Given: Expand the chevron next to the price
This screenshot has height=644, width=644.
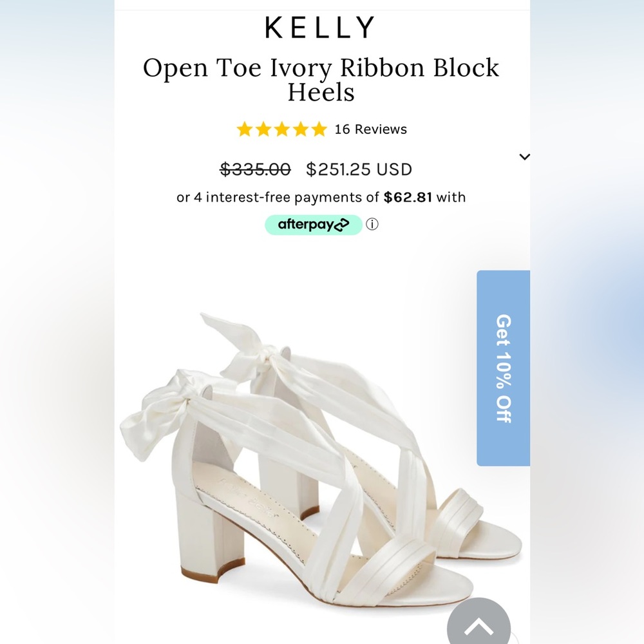Looking at the screenshot, I should click(x=525, y=157).
